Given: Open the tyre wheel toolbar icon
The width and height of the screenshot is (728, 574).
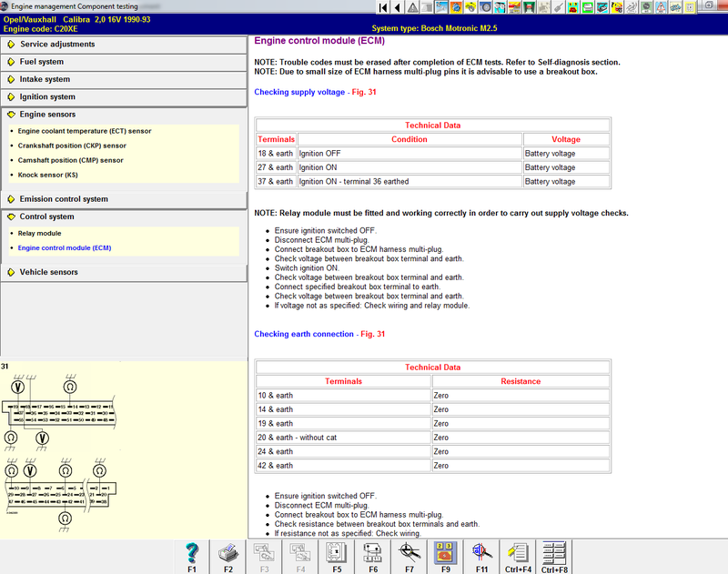Looking at the screenshot, I should (x=485, y=7).
